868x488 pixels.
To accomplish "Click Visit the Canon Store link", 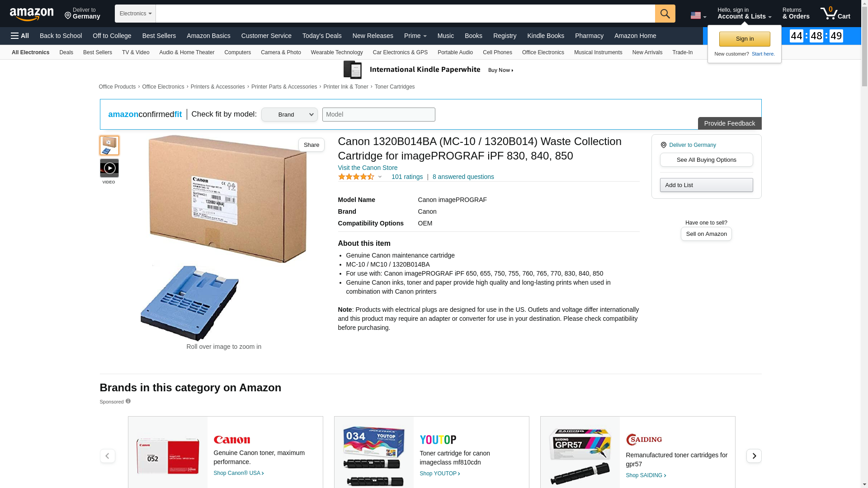I will (368, 168).
